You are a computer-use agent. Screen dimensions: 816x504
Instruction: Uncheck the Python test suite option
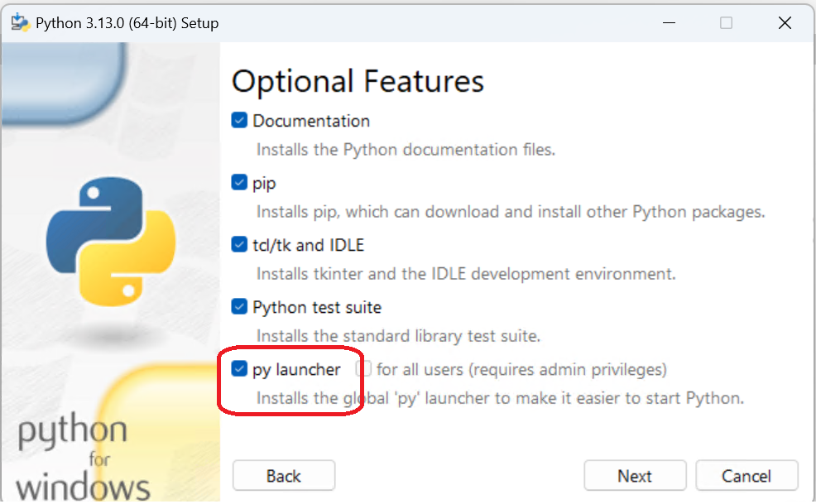click(239, 307)
